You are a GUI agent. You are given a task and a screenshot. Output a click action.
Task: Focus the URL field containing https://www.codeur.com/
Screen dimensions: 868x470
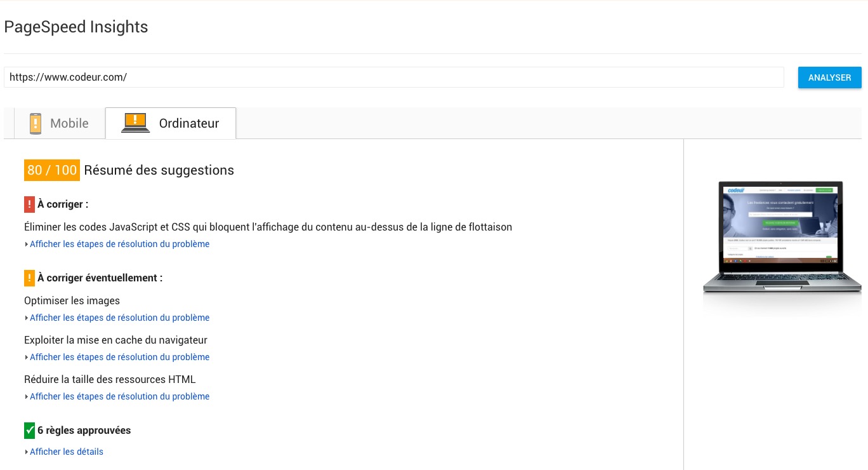pyautogui.click(x=393, y=77)
